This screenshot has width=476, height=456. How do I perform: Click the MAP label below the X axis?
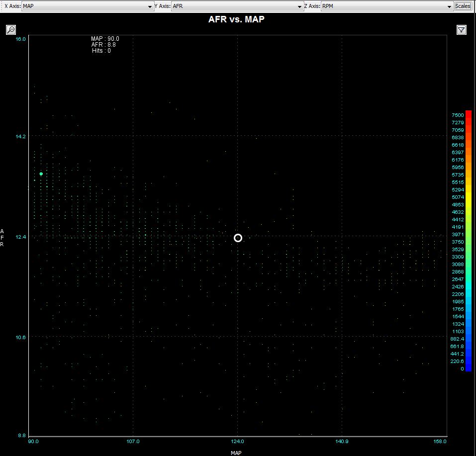click(x=236, y=453)
